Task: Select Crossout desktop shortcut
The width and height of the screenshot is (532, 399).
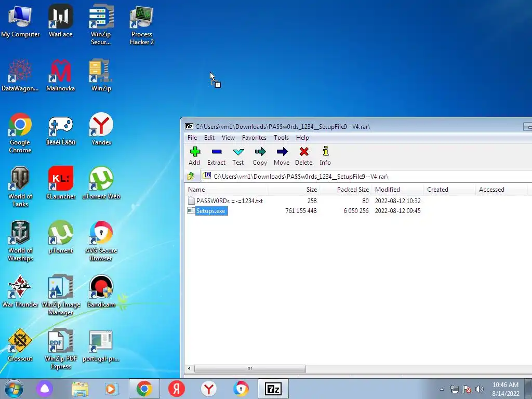Action: pos(20,345)
